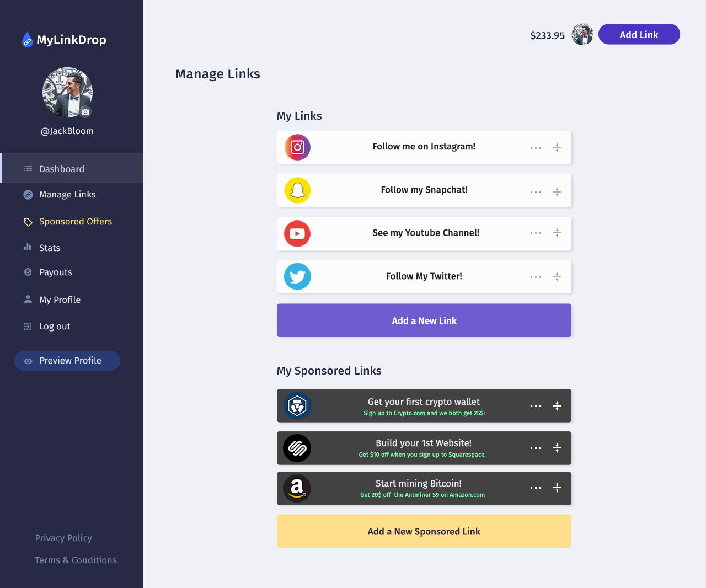Click the Snapchat ghost icon

pyautogui.click(x=297, y=190)
